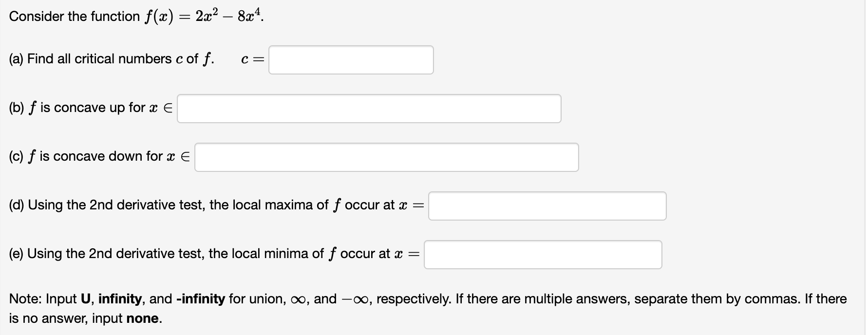Click the critical numbers c input field
868x335 pixels.
point(352,60)
